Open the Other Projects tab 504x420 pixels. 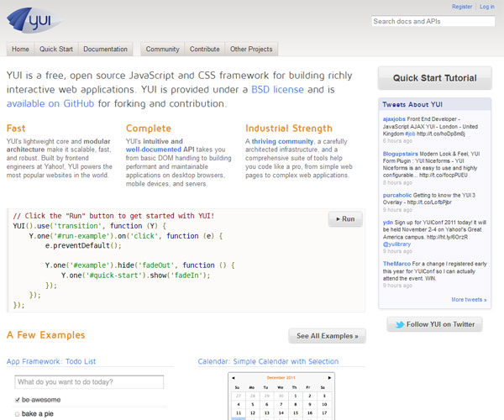point(251,50)
